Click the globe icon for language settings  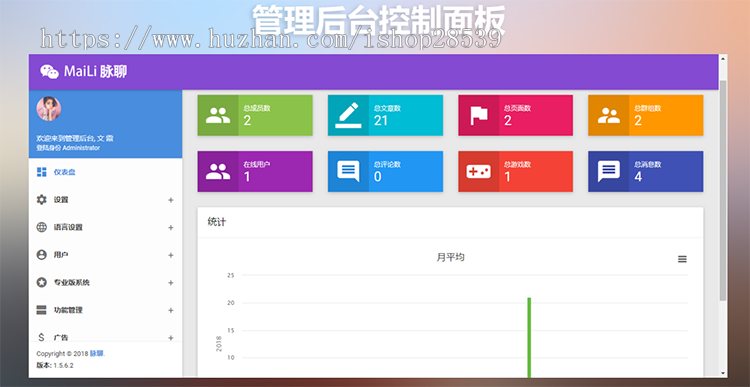point(42,227)
